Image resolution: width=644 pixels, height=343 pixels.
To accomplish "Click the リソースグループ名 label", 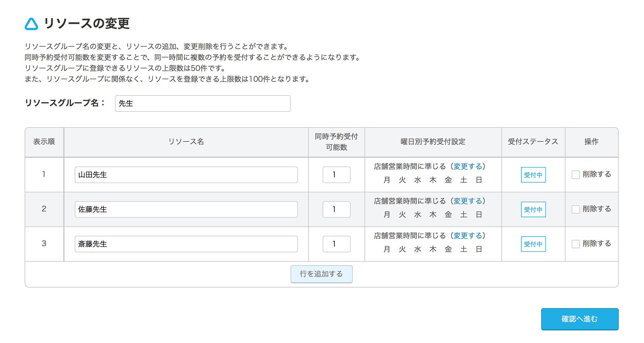I will 65,103.
